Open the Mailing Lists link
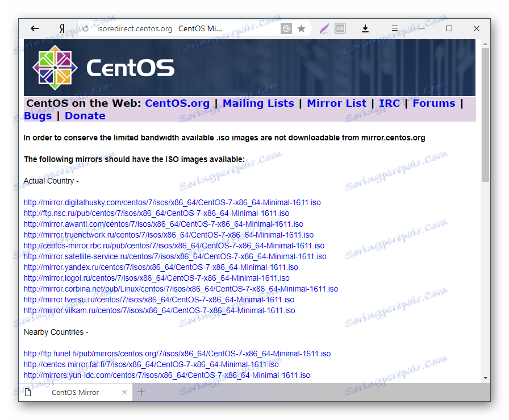The image size is (509, 420). [258, 103]
